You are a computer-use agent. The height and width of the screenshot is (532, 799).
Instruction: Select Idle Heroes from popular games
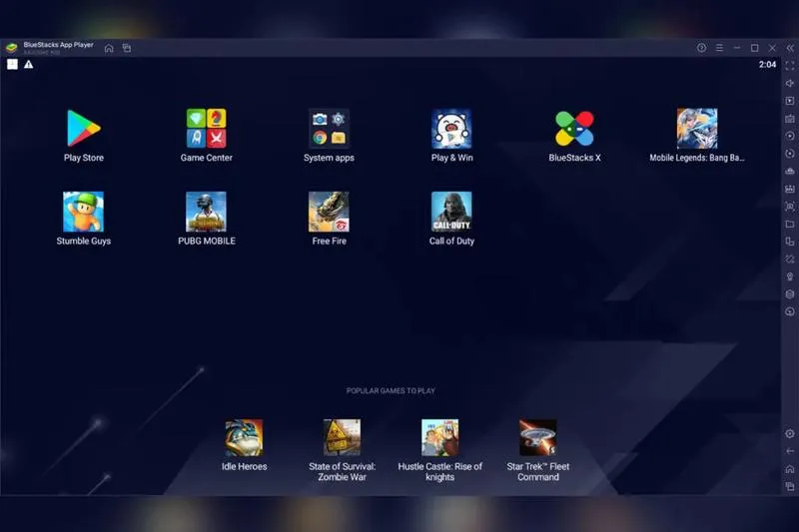click(x=244, y=438)
